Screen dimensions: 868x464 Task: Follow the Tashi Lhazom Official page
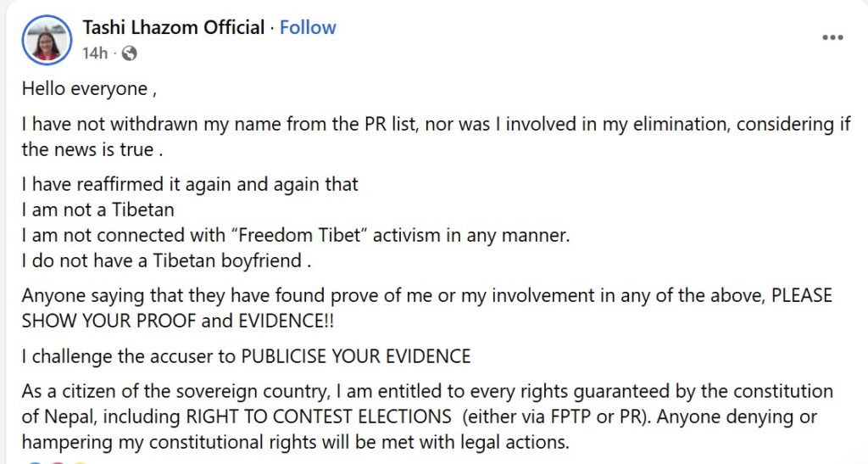(x=308, y=27)
